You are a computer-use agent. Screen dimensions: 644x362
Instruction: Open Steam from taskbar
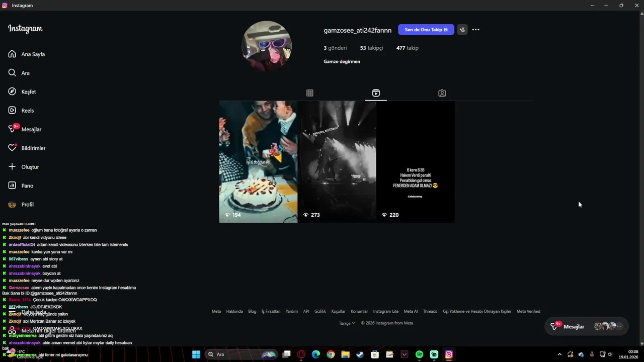point(360,354)
